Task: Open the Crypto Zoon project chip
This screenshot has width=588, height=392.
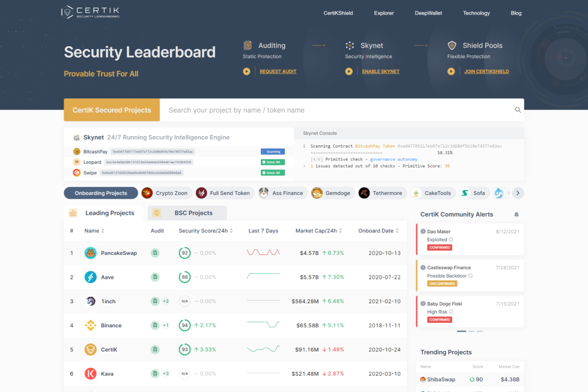Action: tap(167, 193)
